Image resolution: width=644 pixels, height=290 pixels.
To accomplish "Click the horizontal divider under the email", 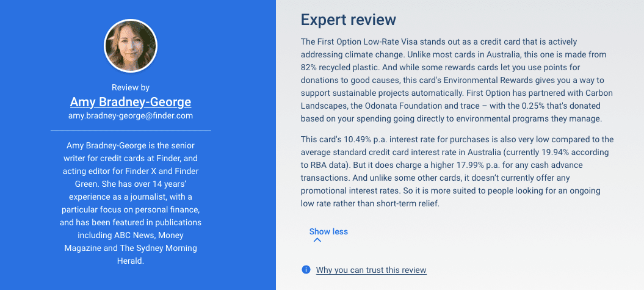I will (131, 130).
